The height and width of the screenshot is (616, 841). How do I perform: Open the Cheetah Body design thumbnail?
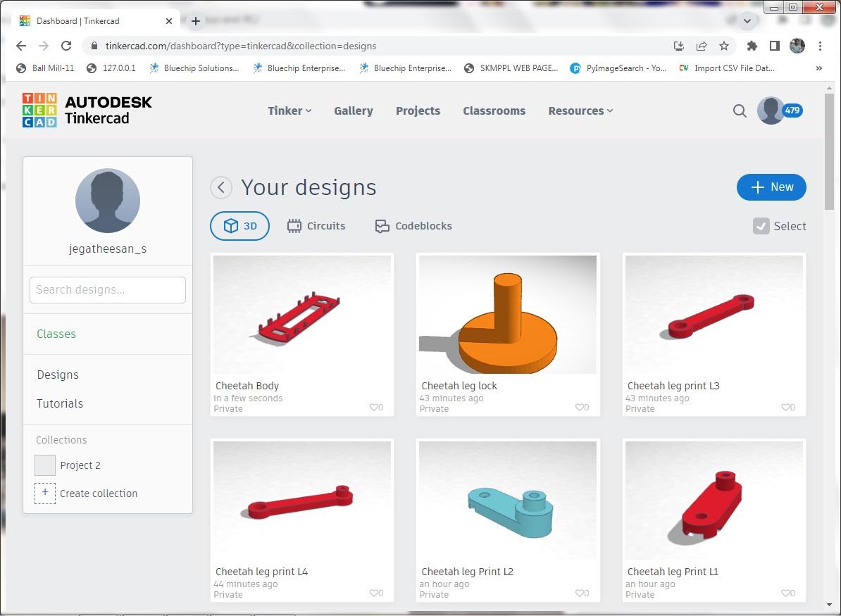[x=302, y=315]
